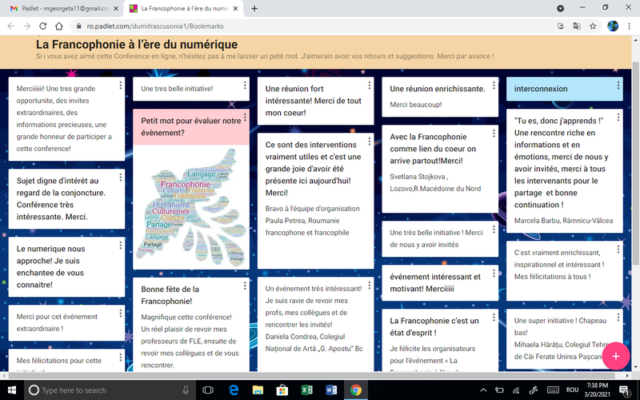Select the La Francophonie browser tab
Image resolution: width=640 pixels, height=400 pixels.
pyautogui.click(x=185, y=8)
